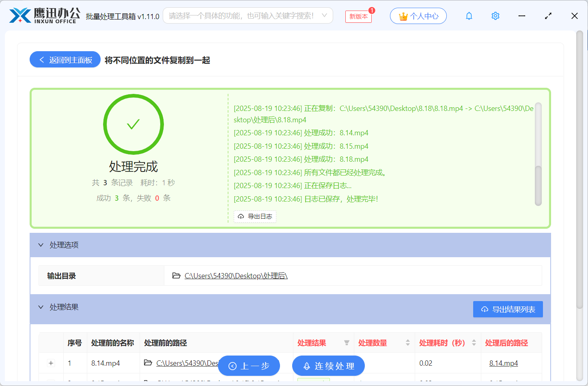Click log line 正在保存日志
This screenshot has width=588, height=386.
(x=293, y=186)
